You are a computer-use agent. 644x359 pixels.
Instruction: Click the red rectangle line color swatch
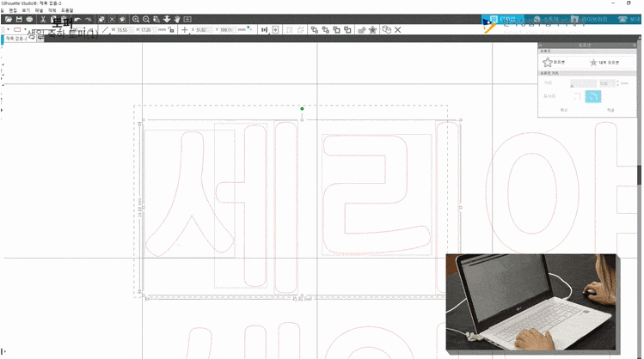pyautogui.click(x=17, y=29)
